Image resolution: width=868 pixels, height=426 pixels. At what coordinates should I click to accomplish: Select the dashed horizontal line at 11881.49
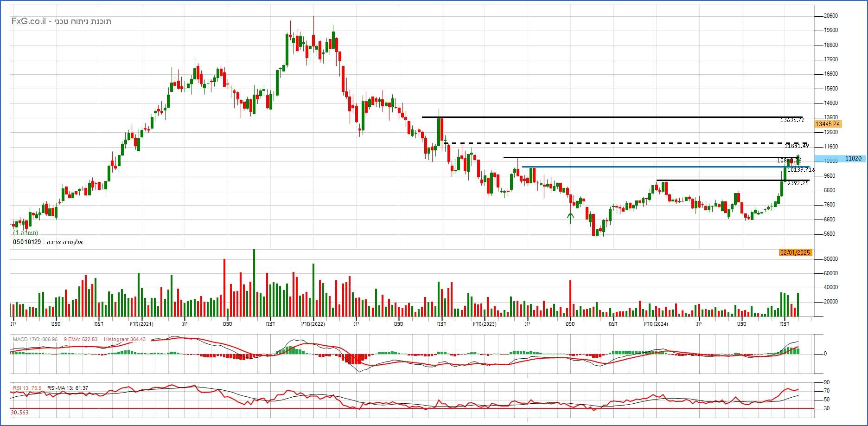pos(626,143)
